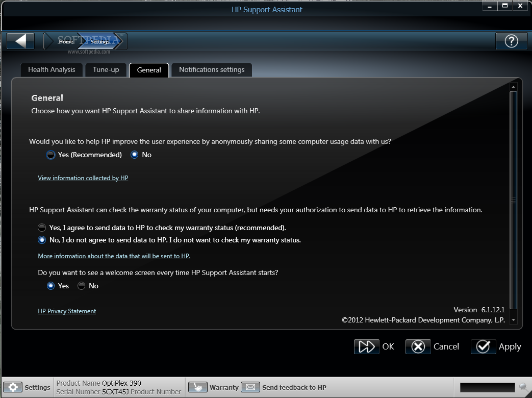The width and height of the screenshot is (532, 398).
Task: Close the HP Support Assistant window
Action: coord(520,6)
